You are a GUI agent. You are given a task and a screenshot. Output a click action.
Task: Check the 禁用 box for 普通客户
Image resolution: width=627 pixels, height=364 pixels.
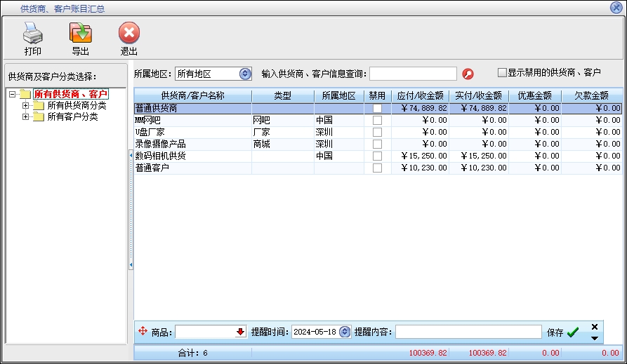pyautogui.click(x=377, y=168)
